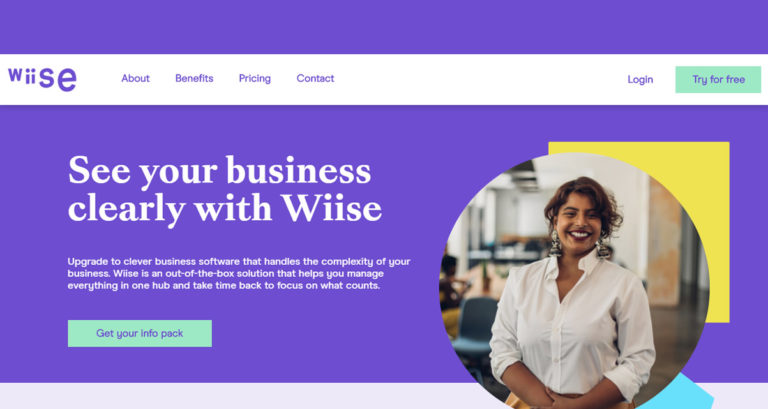Click the woman's face in the hero image
Viewport: 768px width, 409px height.
click(579, 222)
